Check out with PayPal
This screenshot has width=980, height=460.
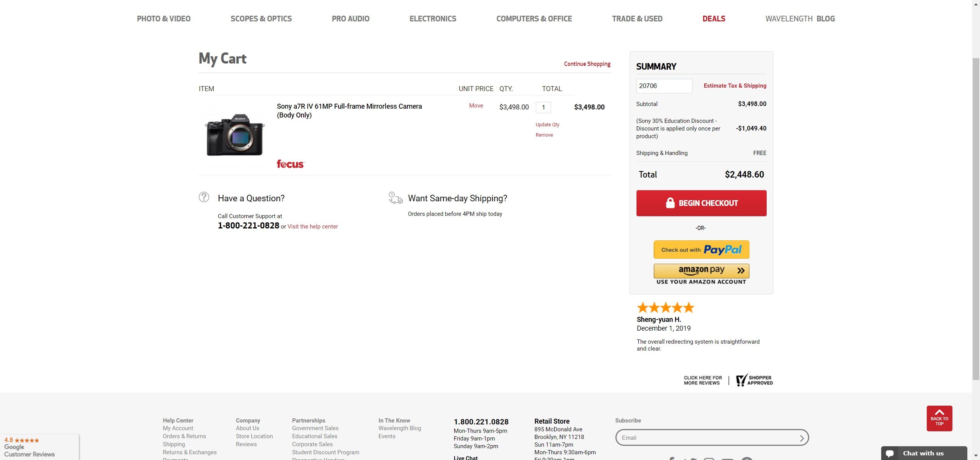(x=701, y=250)
